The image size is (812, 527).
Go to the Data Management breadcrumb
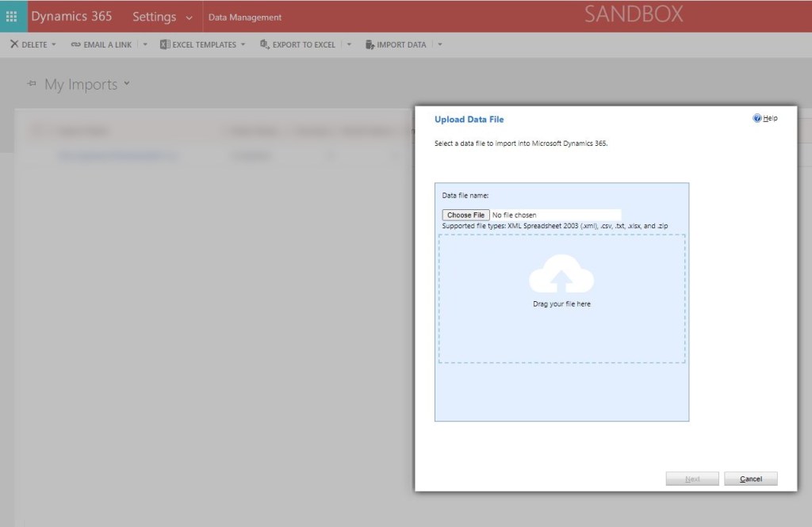pyautogui.click(x=244, y=17)
